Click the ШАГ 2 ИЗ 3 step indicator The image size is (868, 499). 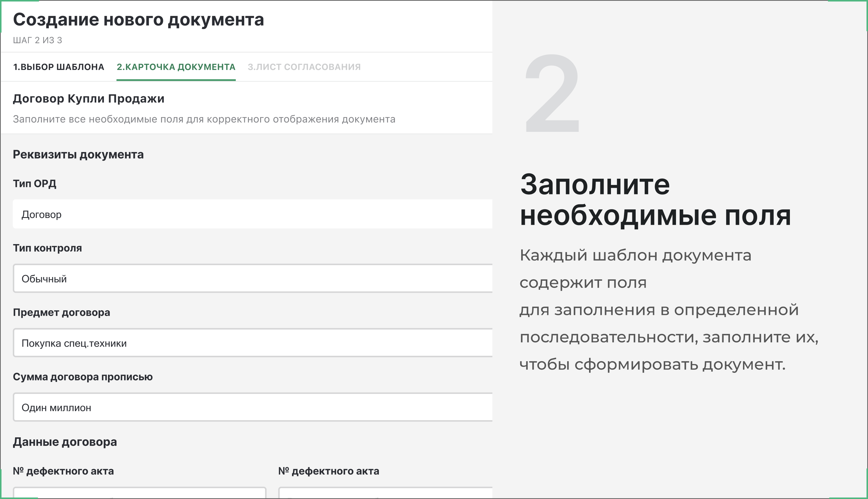(37, 40)
